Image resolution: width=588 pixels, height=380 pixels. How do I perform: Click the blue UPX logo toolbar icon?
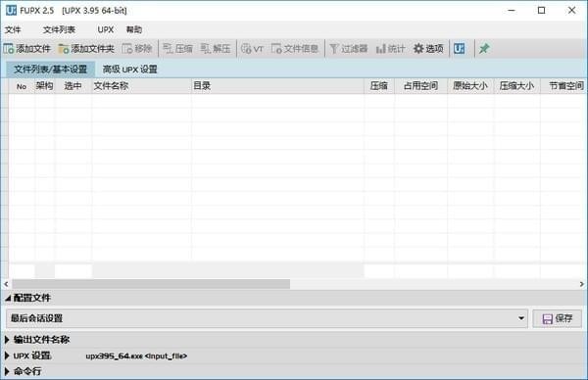(459, 48)
